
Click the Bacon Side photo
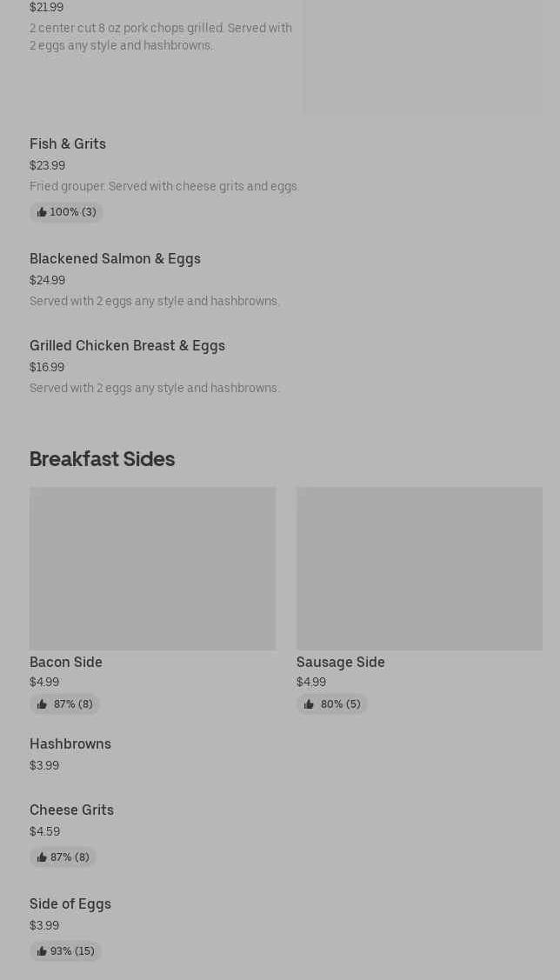click(152, 568)
